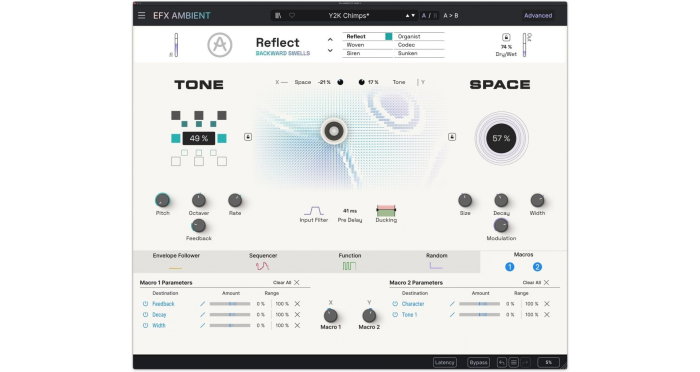The width and height of the screenshot is (700, 372).
Task: Click the Dry/Wet lock icon
Action: click(x=506, y=38)
